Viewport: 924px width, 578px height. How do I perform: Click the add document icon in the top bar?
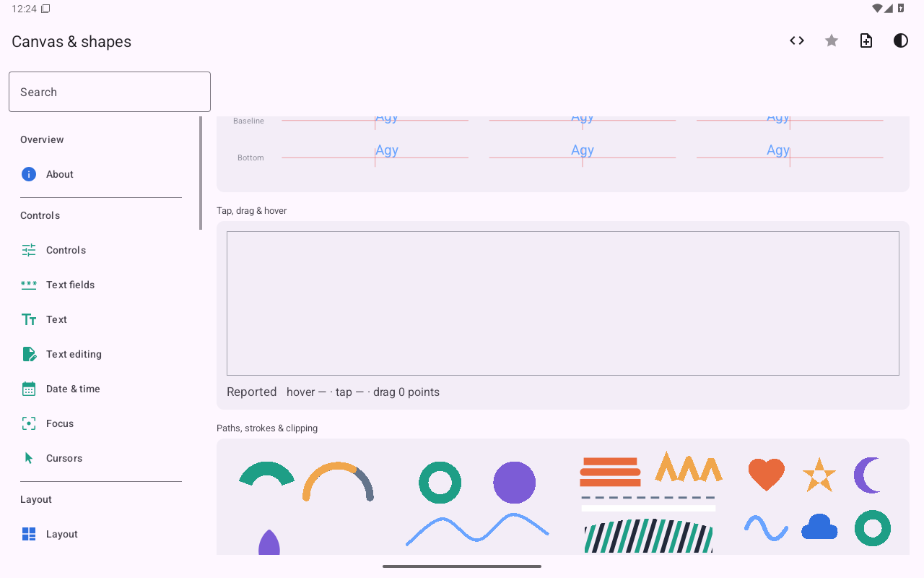pyautogui.click(x=866, y=40)
